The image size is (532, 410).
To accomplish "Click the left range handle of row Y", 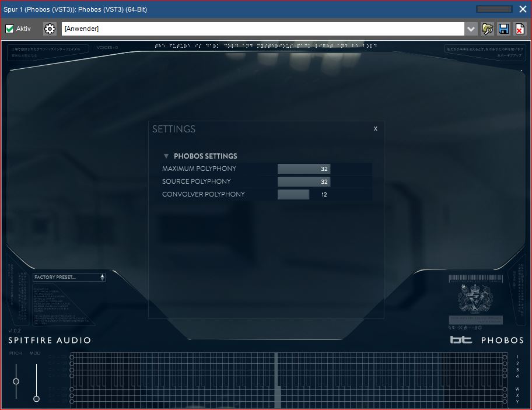I will click(x=72, y=401).
